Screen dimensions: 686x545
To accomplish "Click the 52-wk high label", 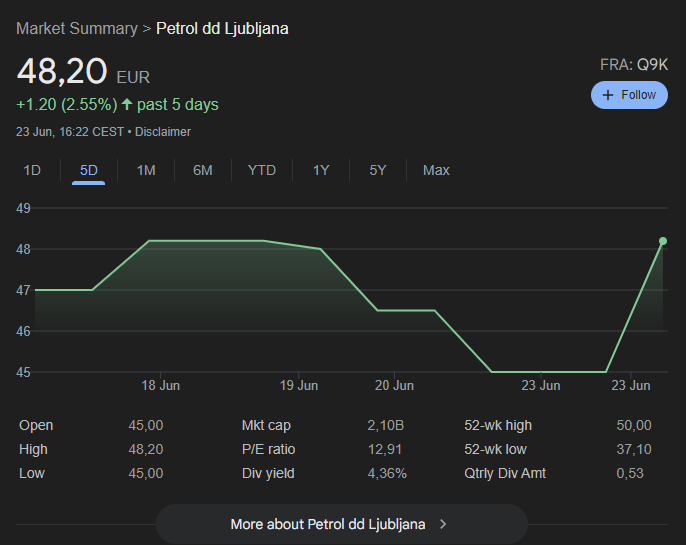I will pos(498,425).
